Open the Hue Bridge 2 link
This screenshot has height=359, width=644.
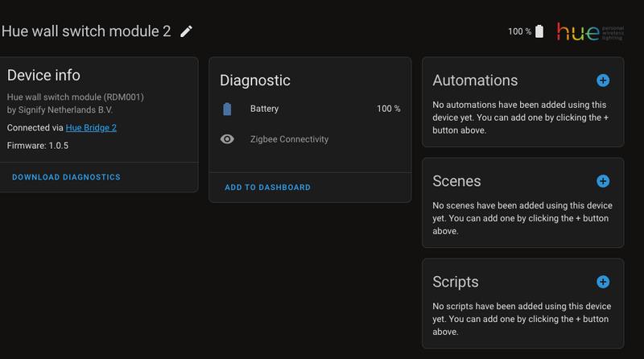point(91,128)
